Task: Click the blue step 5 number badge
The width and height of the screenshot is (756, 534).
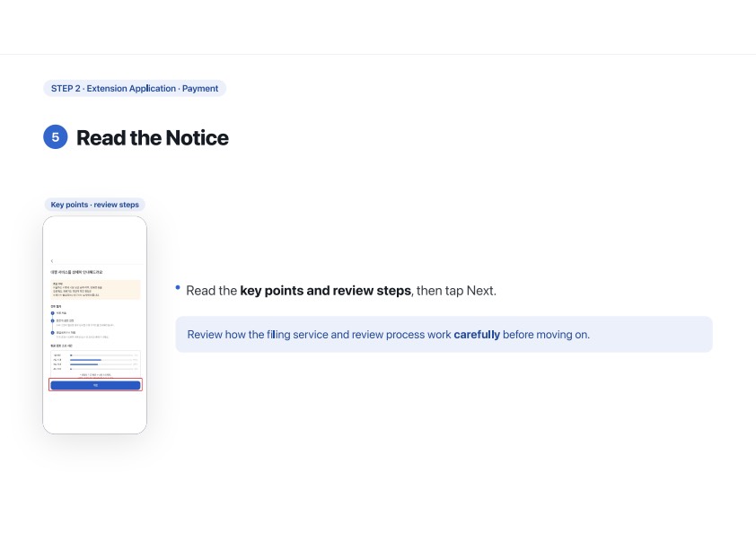Action: coord(56,137)
